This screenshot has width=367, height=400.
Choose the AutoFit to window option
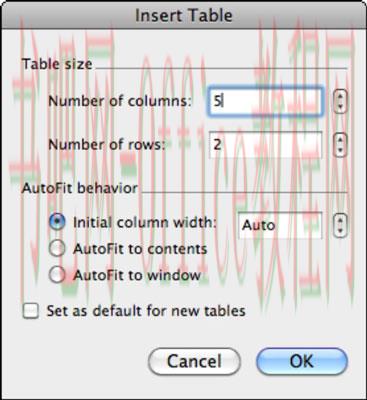[57, 275]
